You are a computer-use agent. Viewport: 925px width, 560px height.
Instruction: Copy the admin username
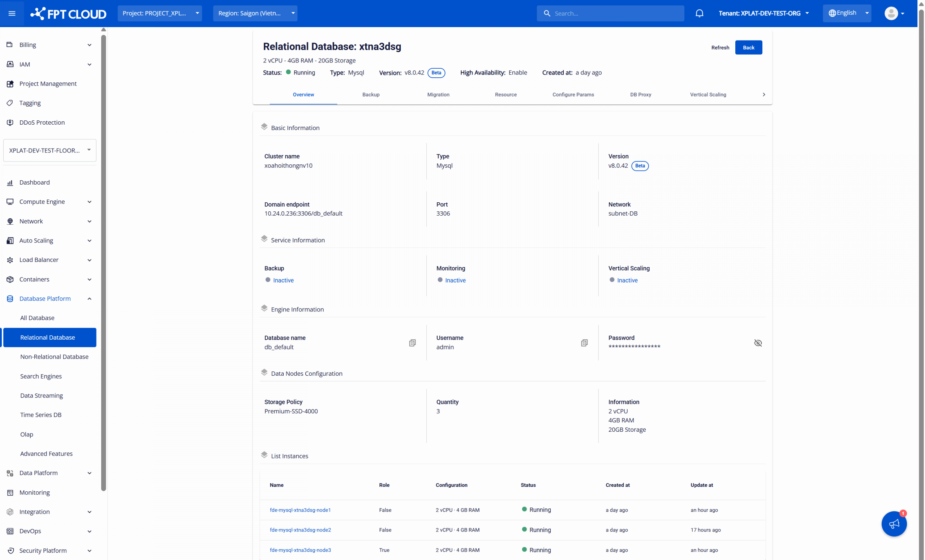[x=584, y=343]
